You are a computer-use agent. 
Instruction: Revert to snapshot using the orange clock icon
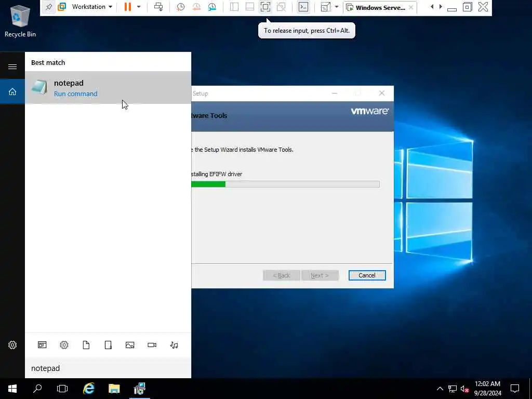click(196, 7)
